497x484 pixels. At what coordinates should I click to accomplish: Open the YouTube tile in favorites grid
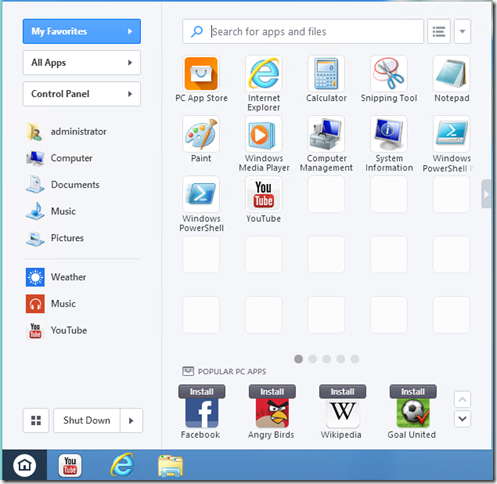click(264, 194)
